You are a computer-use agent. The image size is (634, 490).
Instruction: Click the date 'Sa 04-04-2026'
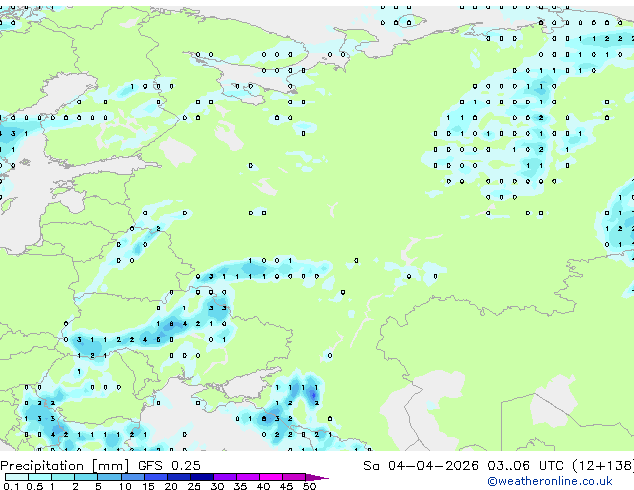pyautogui.click(x=421, y=466)
